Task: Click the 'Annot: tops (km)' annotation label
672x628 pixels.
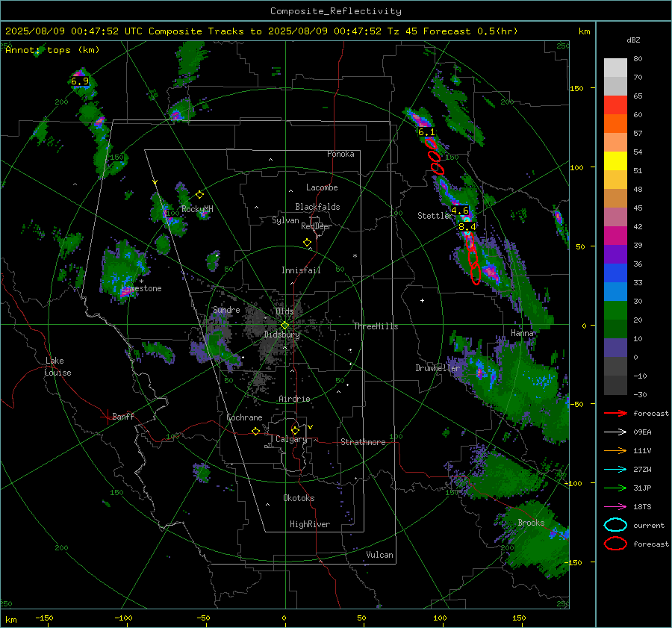Action: (52, 50)
